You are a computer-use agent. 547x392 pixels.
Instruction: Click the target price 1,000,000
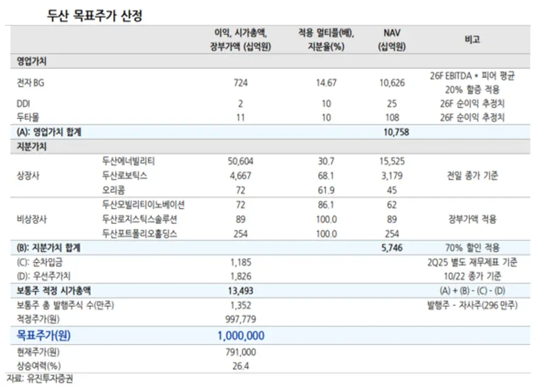[240, 335]
